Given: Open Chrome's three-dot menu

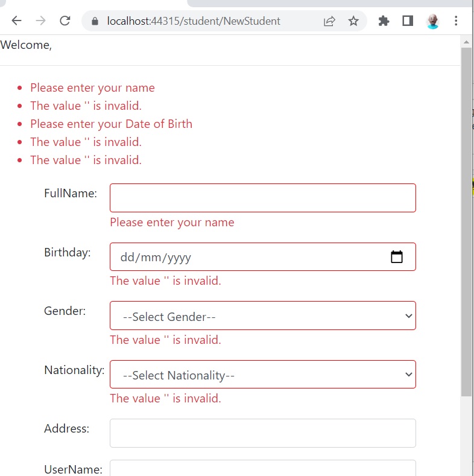Looking at the screenshot, I should click(456, 21).
